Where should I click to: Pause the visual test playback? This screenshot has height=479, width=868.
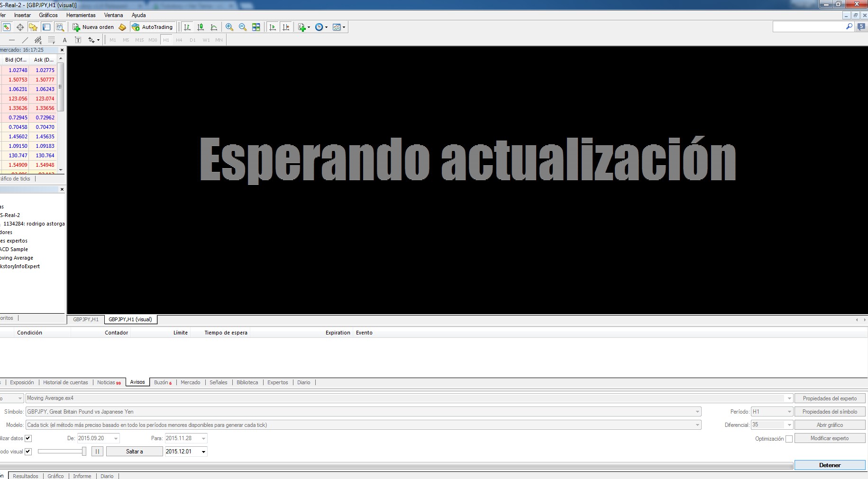97,452
